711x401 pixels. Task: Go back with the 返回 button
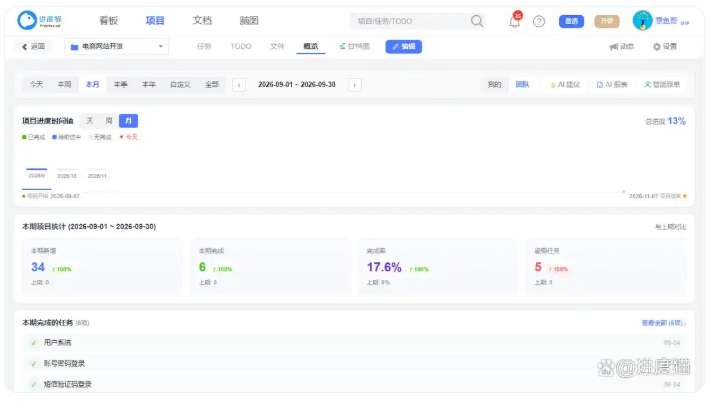pyautogui.click(x=34, y=46)
